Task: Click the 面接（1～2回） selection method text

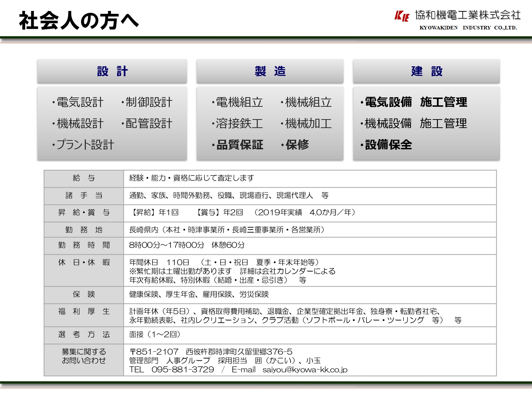Action: tap(155, 334)
